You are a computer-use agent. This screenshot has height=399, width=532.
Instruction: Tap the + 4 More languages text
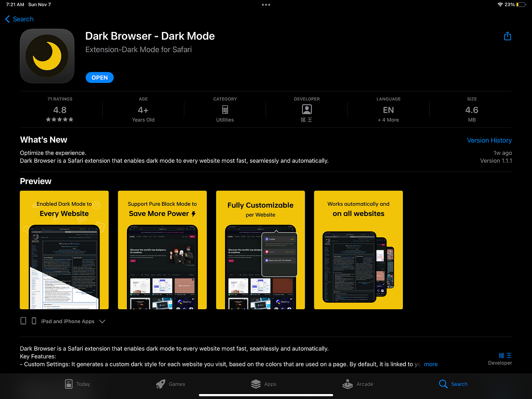(388, 120)
